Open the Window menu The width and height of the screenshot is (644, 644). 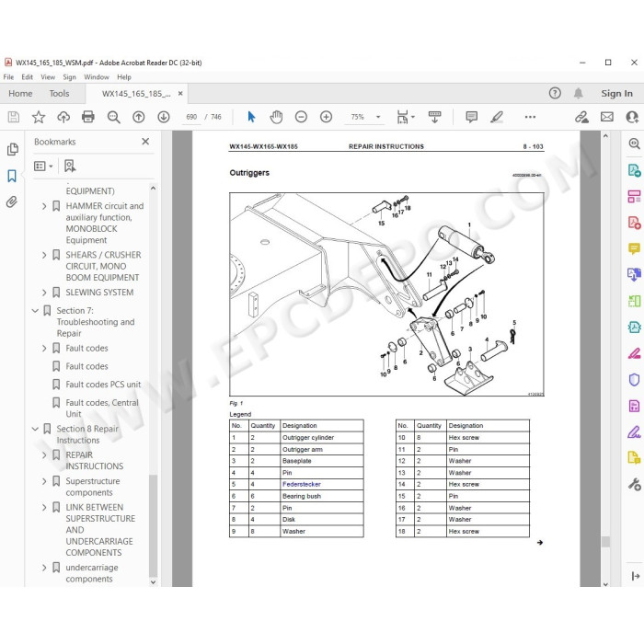pos(97,76)
